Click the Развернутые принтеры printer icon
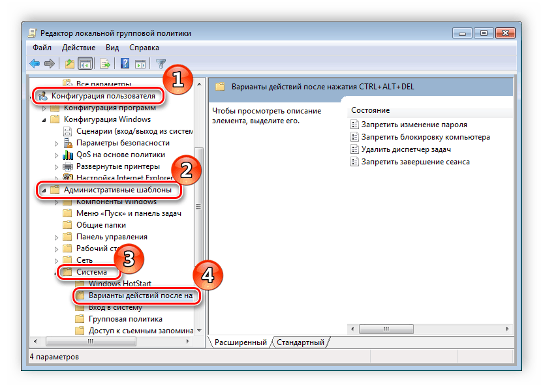543x392 pixels. pos(68,166)
